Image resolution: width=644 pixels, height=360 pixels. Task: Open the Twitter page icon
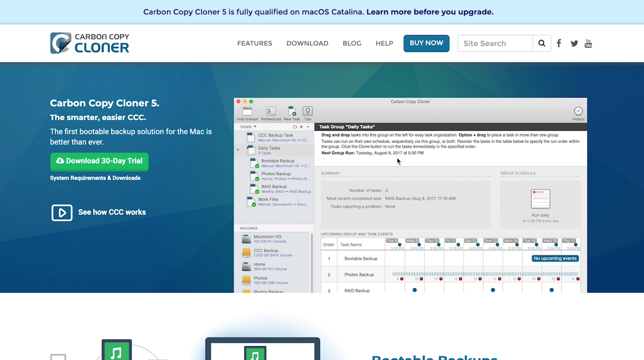tap(574, 43)
